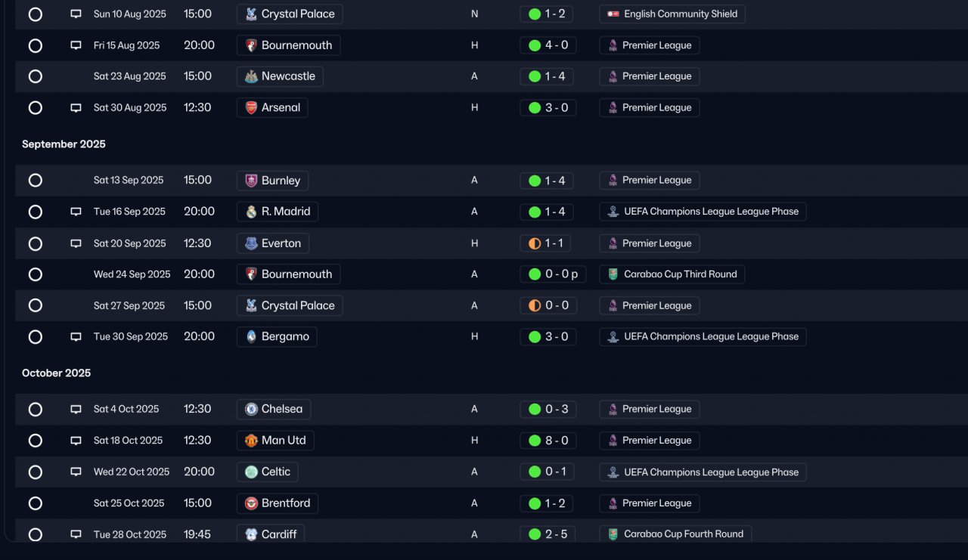968x560 pixels.
Task: Click the Newcastle club badge
Action: [x=251, y=76]
